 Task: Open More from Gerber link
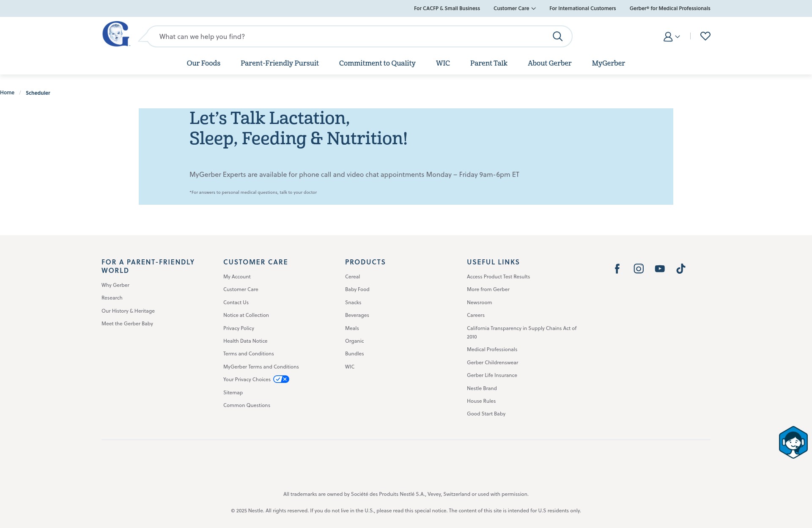tap(488, 289)
